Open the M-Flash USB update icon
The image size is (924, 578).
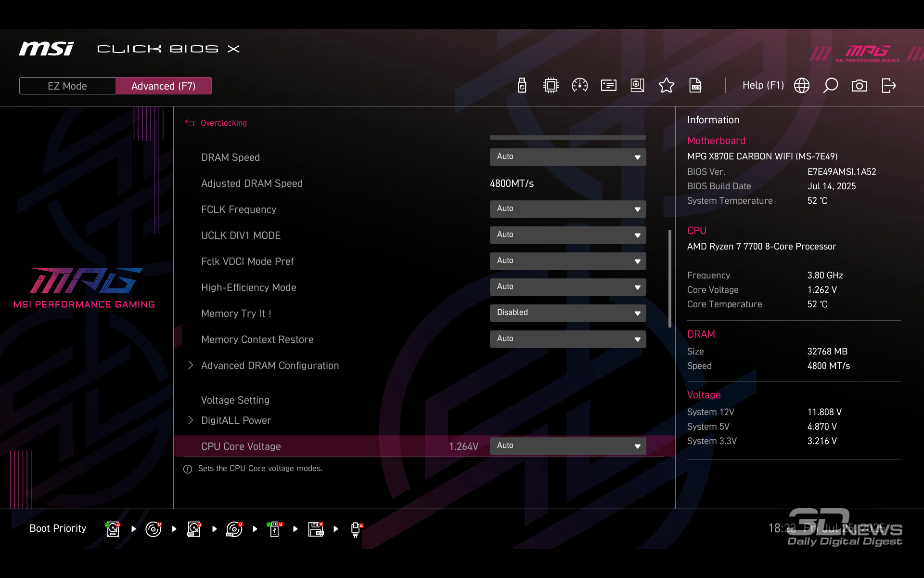pyautogui.click(x=522, y=86)
